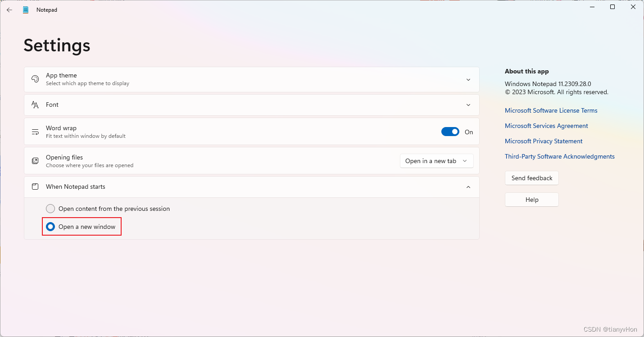This screenshot has height=337, width=644.
Task: Close the Notepad window
Action: click(633, 7)
